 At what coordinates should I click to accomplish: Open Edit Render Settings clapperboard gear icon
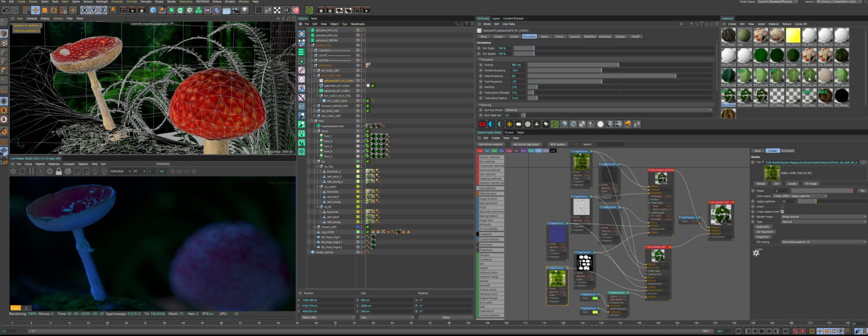(x=142, y=10)
